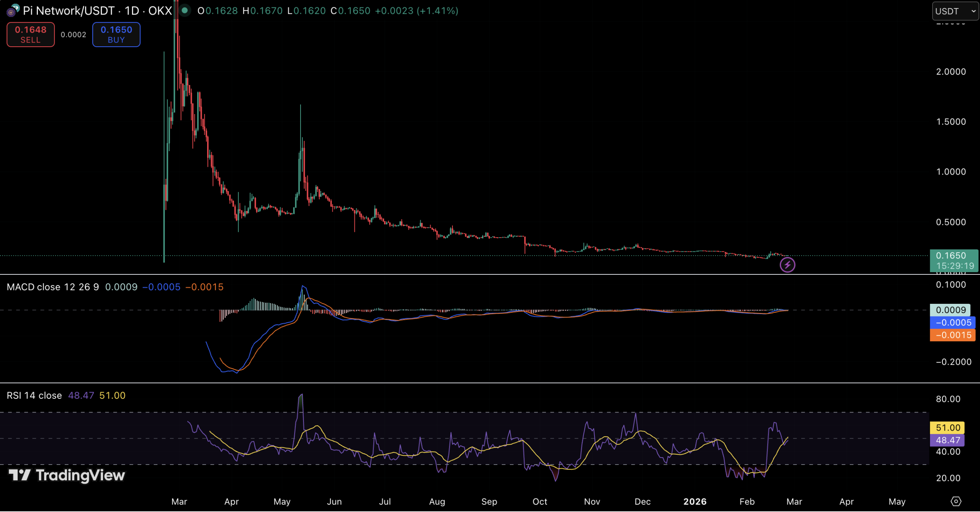Screen dimensions: 980x512
Task: Click the green market status dot
Action: tap(185, 10)
